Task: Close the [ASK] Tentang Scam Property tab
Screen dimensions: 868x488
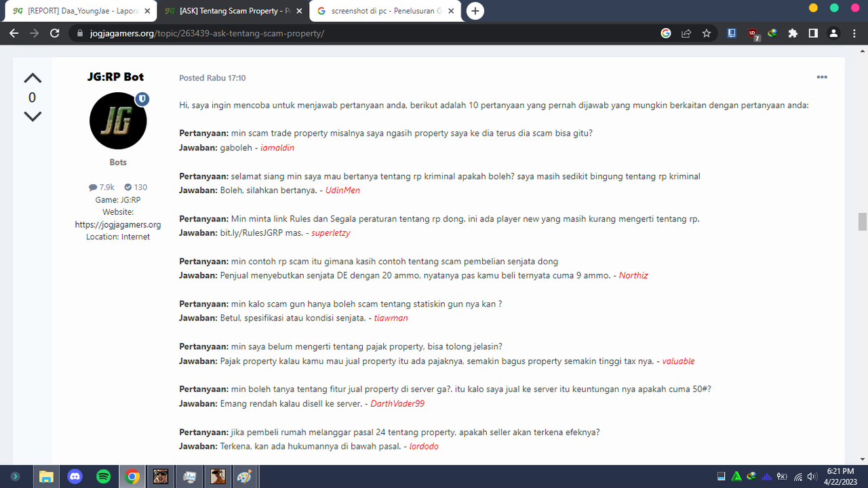Action: pos(299,11)
